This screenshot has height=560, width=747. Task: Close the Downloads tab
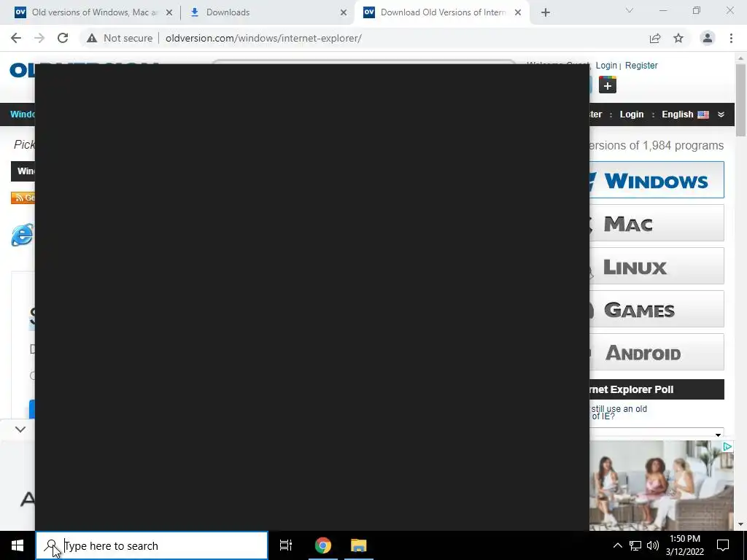click(344, 12)
